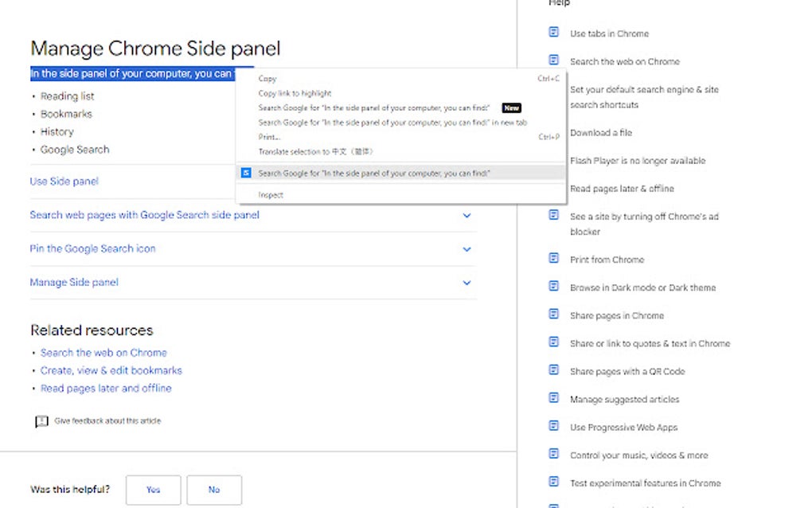The image size is (812, 508).
Task: Click the article icon beside Share pages in Chrome
Action: tap(554, 315)
